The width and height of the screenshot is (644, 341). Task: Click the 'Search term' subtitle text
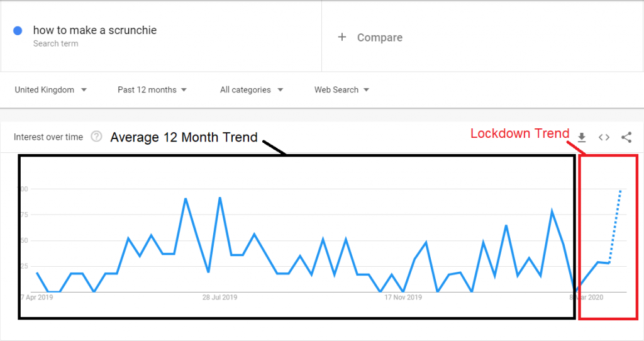(55, 44)
